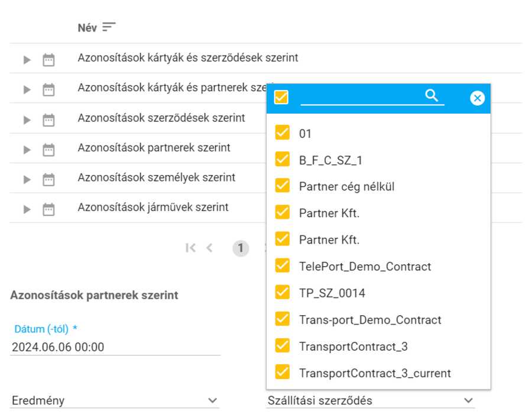
Task: Uncheck the TransportContract_3 checkbox
Action: [283, 345]
